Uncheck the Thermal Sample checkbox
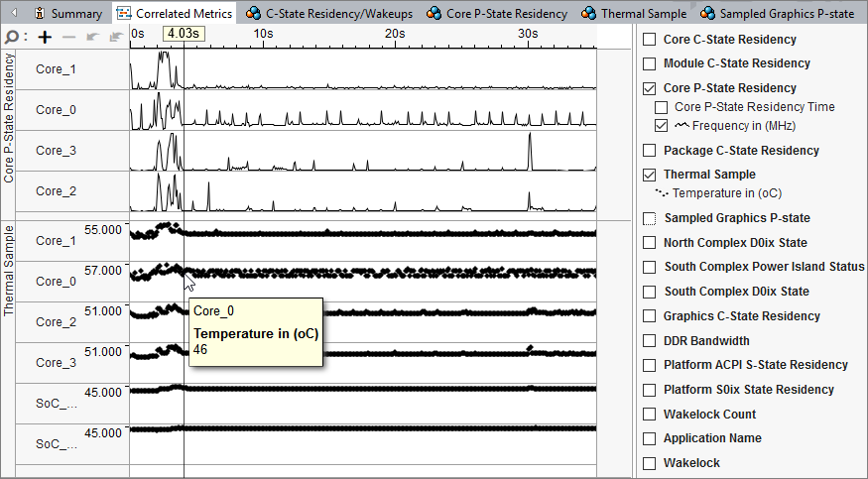This screenshot has width=868, height=479. (x=650, y=175)
